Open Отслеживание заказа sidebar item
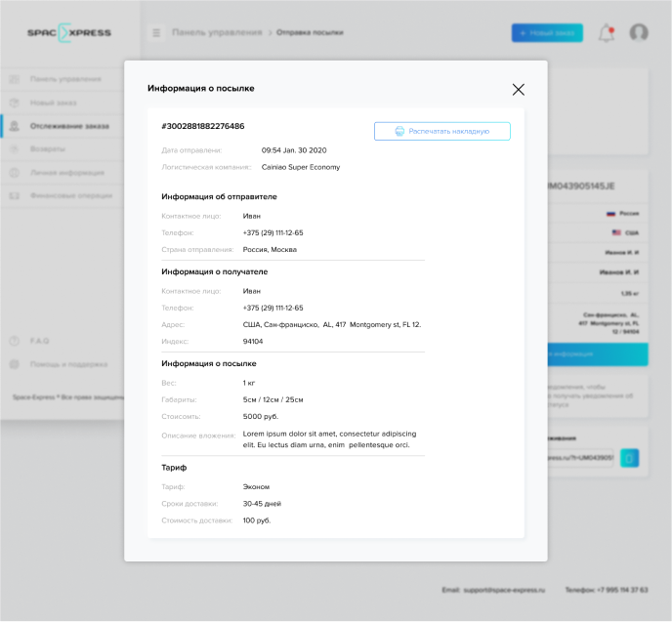The height and width of the screenshot is (622, 672). coord(68,126)
